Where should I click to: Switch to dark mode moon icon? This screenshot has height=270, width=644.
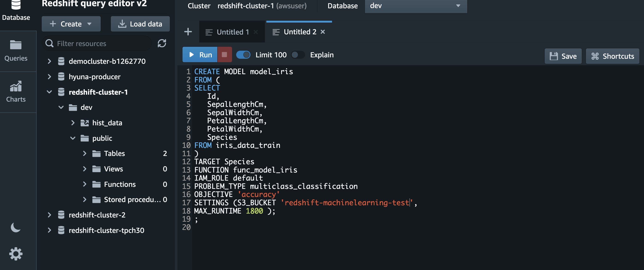pyautogui.click(x=15, y=227)
